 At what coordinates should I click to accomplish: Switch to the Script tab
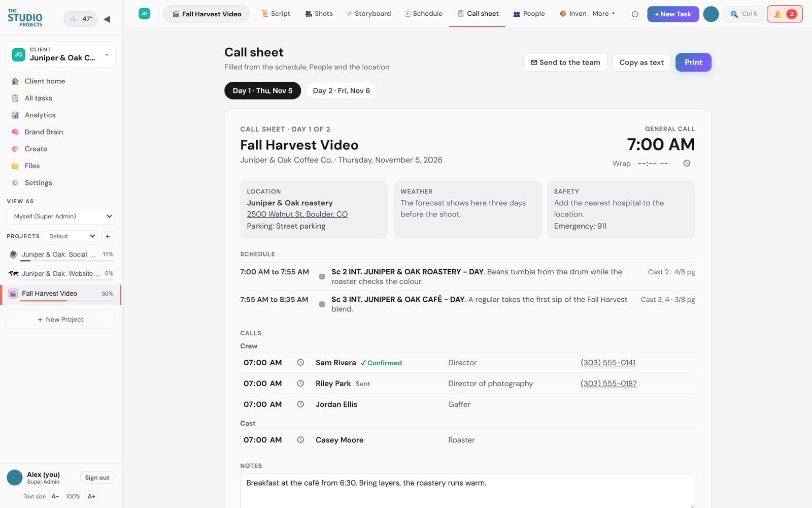point(276,14)
